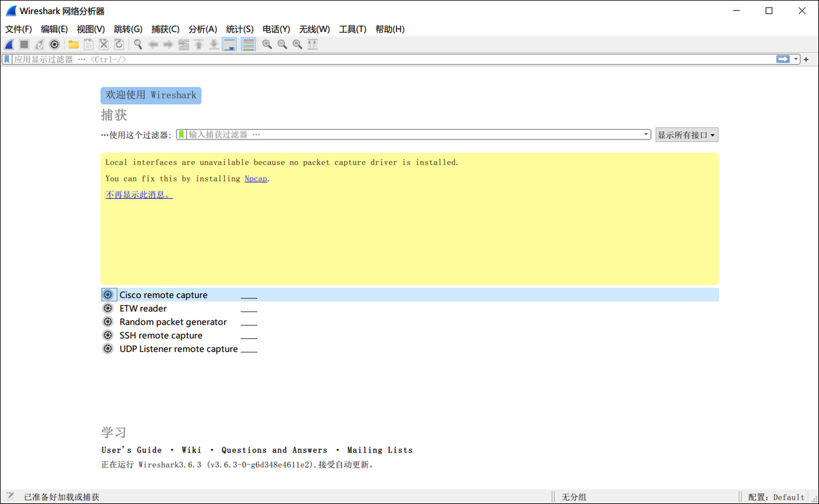
Task: Reload the capture file icon
Action: pos(119,44)
